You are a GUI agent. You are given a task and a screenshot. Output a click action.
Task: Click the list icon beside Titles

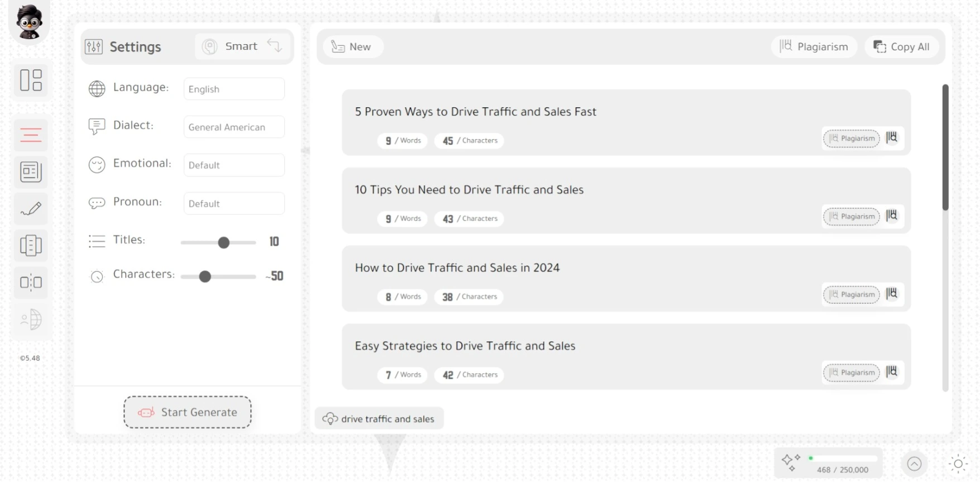(x=97, y=241)
